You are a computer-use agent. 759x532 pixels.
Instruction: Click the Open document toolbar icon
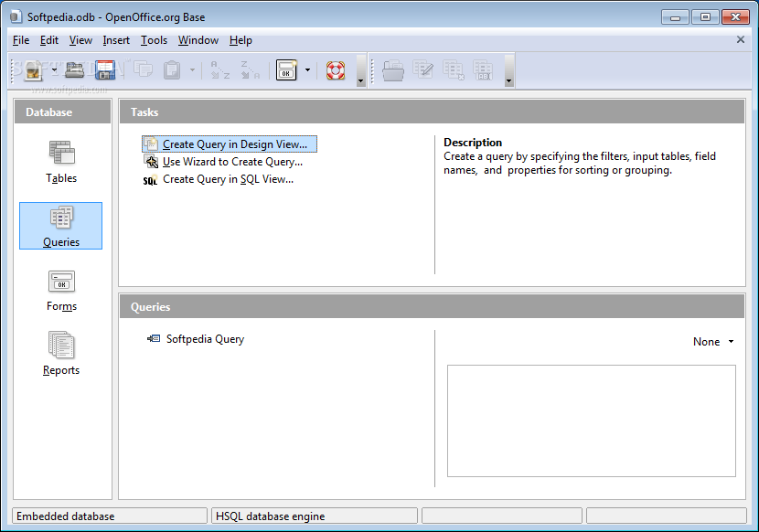(74, 70)
